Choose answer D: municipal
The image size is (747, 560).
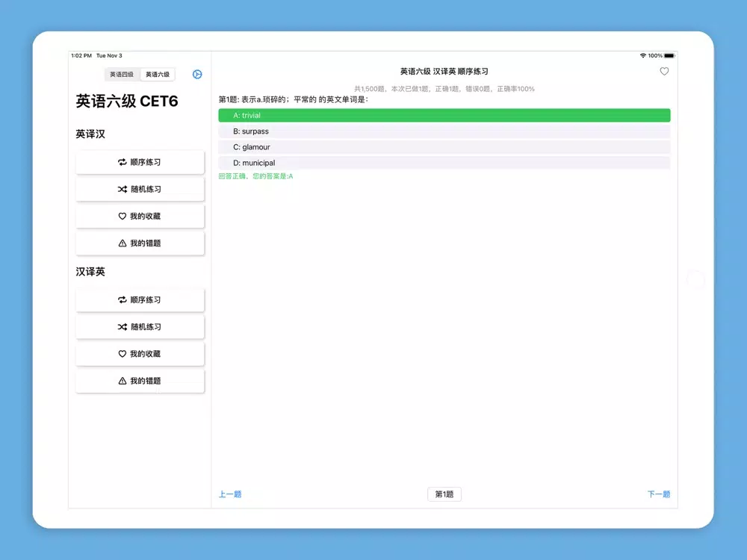(x=444, y=163)
